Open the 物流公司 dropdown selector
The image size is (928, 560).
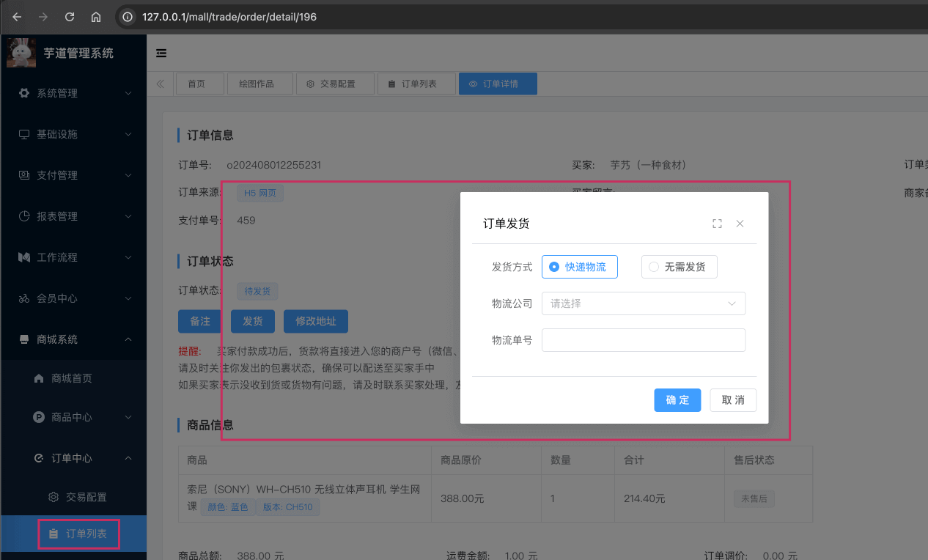click(643, 303)
